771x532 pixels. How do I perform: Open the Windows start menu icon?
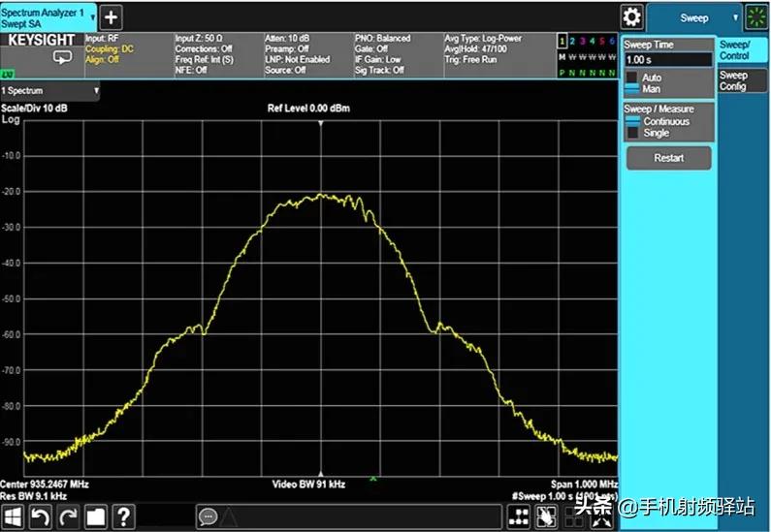pos(13,516)
